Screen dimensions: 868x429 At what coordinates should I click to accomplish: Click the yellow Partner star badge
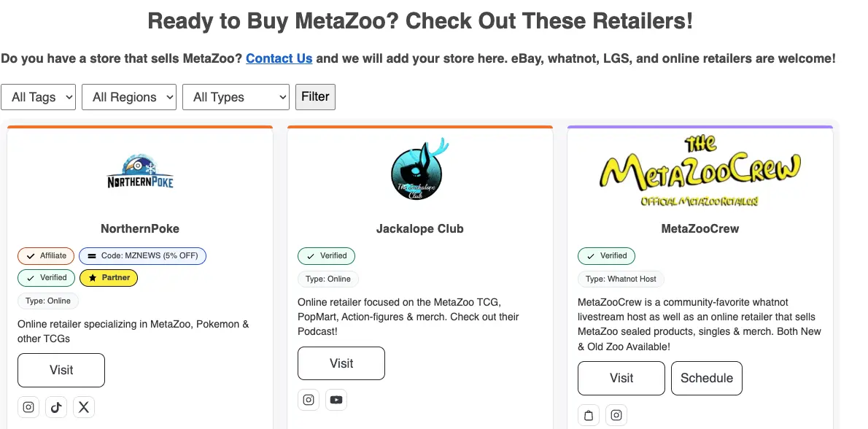pos(108,277)
